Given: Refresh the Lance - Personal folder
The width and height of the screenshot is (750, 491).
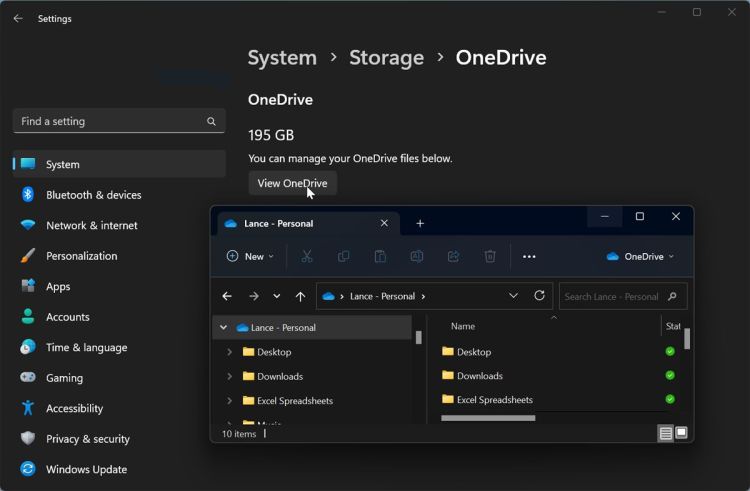Looking at the screenshot, I should tap(540, 296).
